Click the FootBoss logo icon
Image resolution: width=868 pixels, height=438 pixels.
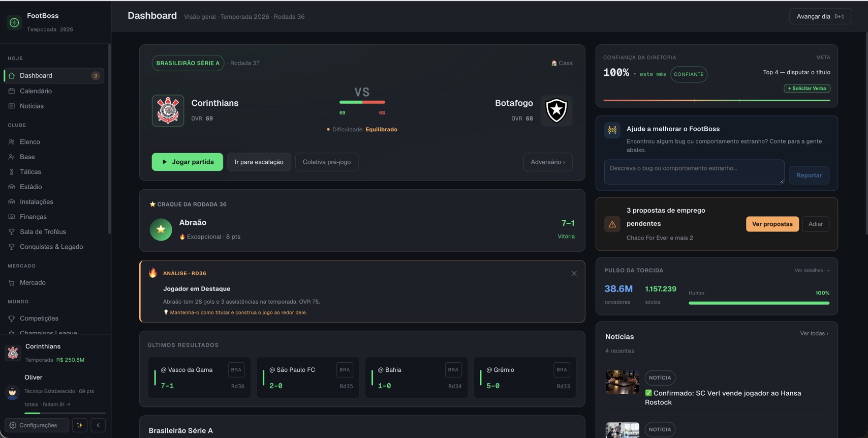tap(14, 22)
